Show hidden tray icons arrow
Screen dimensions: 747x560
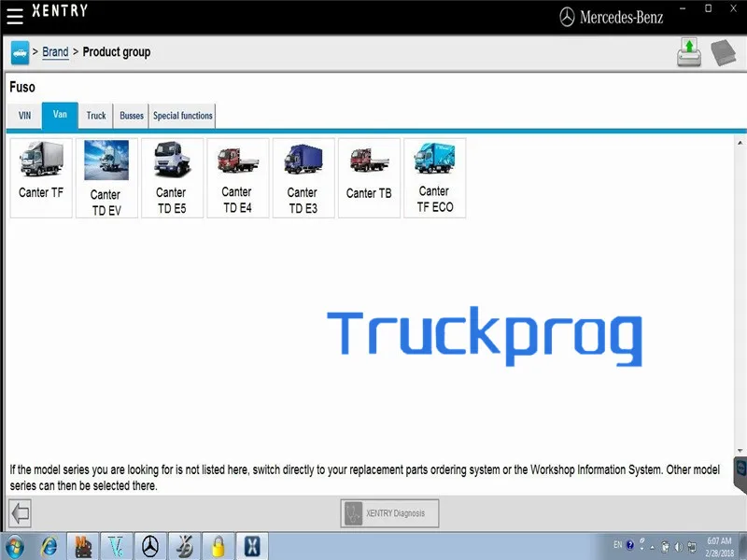click(x=652, y=548)
